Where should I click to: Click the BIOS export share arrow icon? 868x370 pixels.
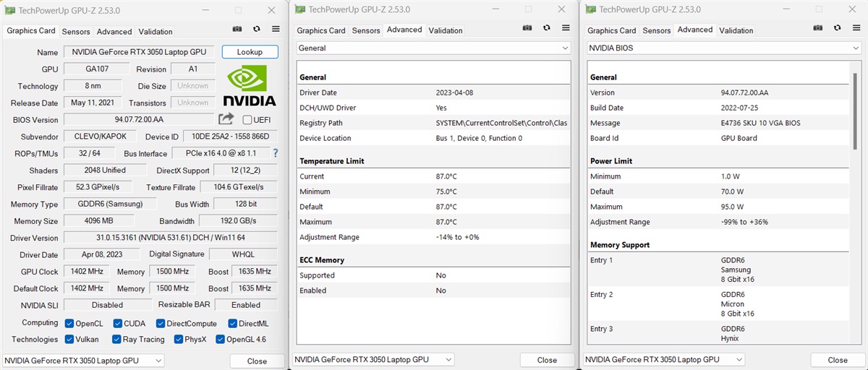pyautogui.click(x=226, y=119)
